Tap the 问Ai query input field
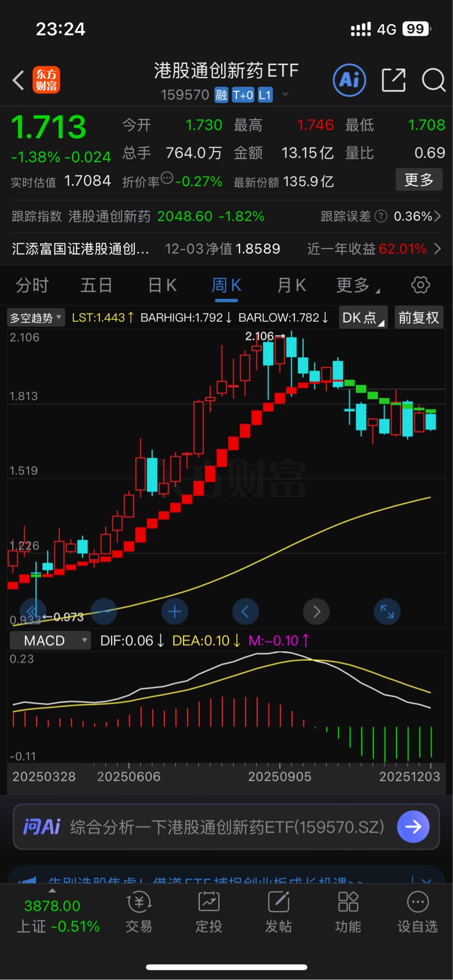453x980 pixels. click(226, 827)
